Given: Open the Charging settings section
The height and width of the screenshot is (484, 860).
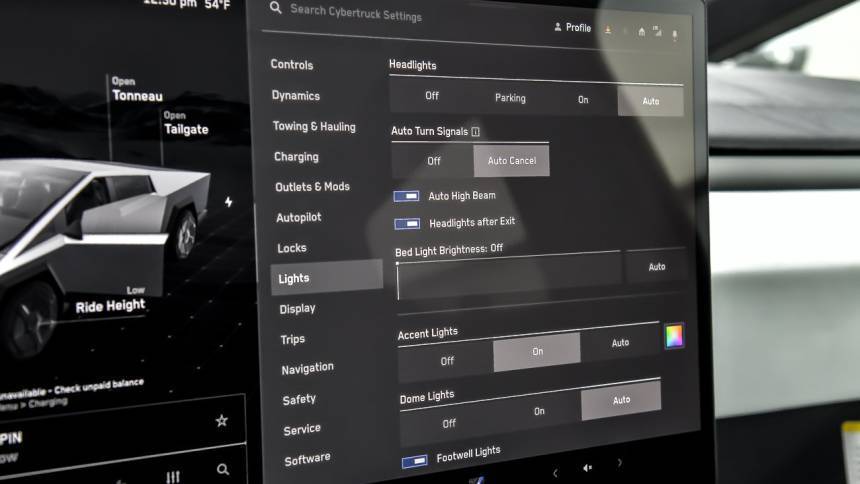Looking at the screenshot, I should pos(296,157).
